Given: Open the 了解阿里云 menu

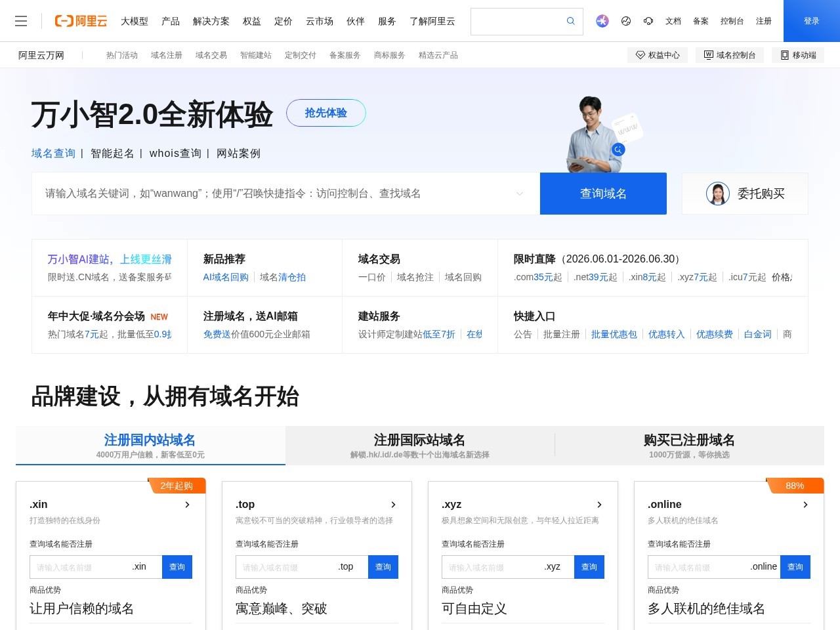Looking at the screenshot, I should tap(432, 21).
